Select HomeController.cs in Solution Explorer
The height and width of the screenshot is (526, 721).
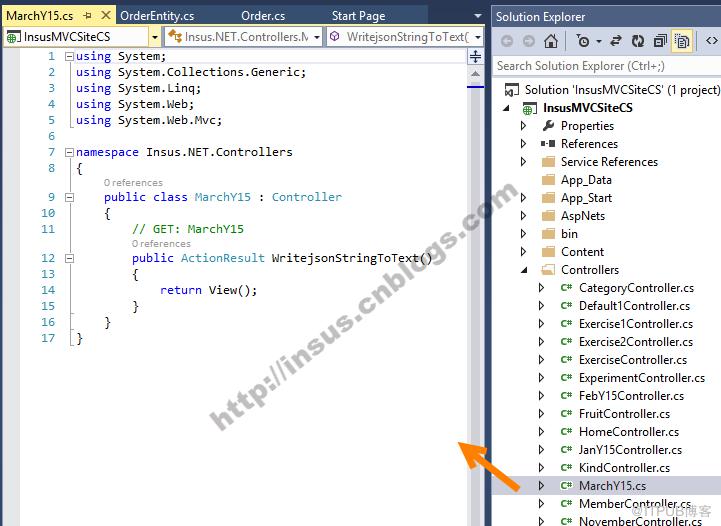(x=629, y=432)
